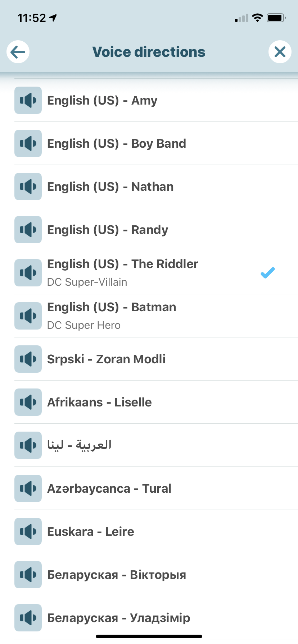This screenshot has width=298, height=644.
Task: Choose English (US) - Batman voice
Action: pyautogui.click(x=112, y=308)
